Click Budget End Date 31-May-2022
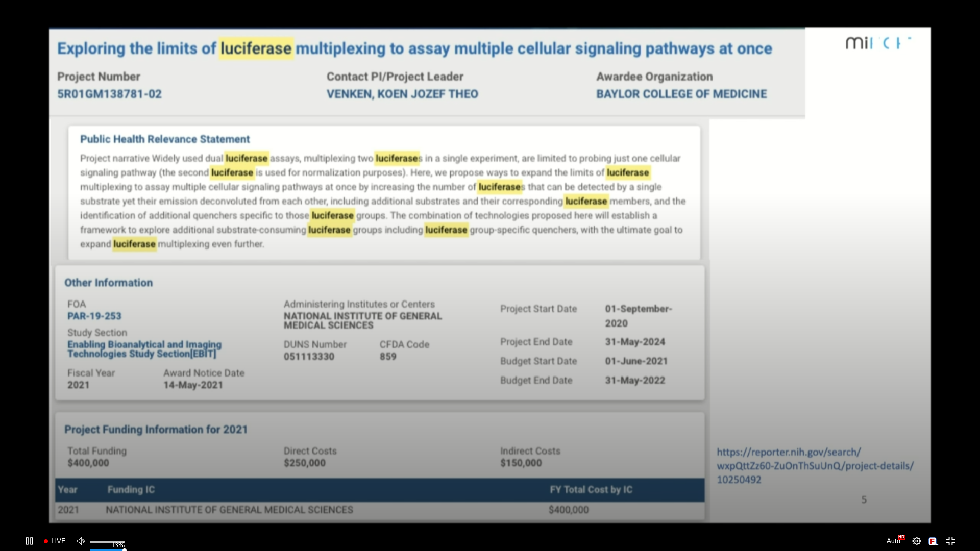This screenshot has width=980, height=551. 635,381
